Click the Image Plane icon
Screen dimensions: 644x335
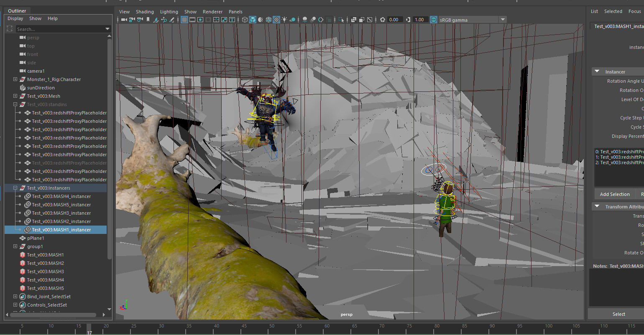(x=156, y=20)
